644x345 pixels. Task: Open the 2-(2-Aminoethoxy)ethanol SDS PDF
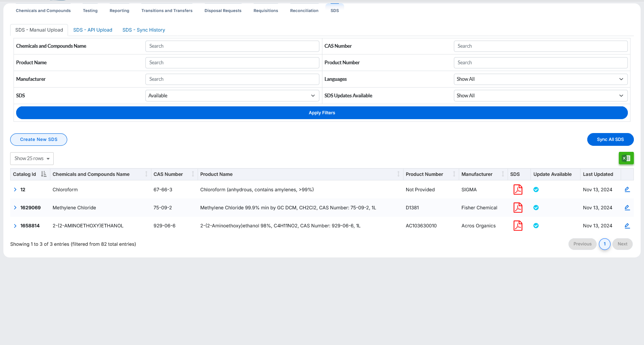click(518, 225)
